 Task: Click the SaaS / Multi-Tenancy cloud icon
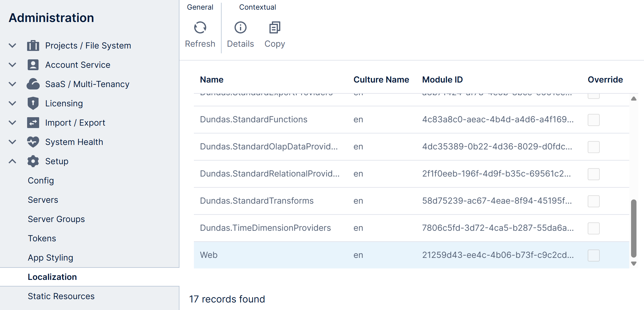click(x=33, y=84)
